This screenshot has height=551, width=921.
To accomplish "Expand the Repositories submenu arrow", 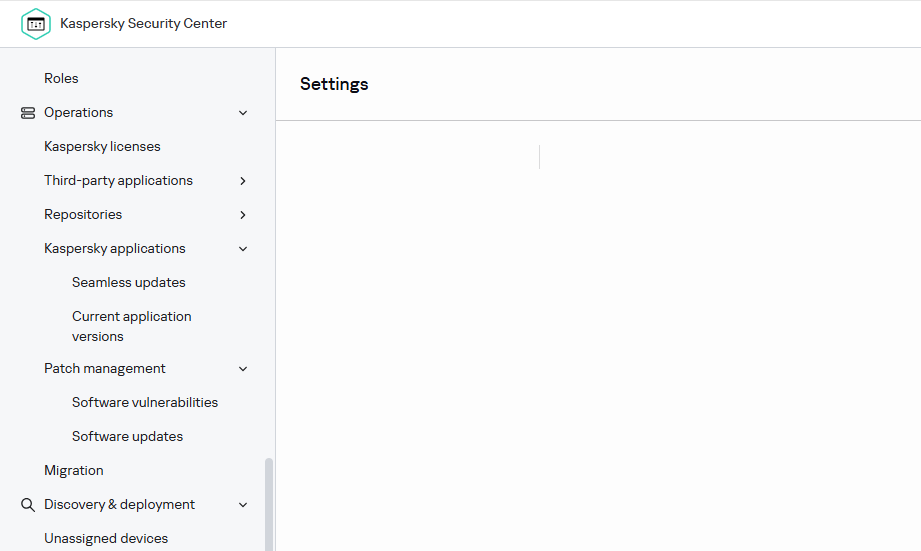I will click(243, 215).
